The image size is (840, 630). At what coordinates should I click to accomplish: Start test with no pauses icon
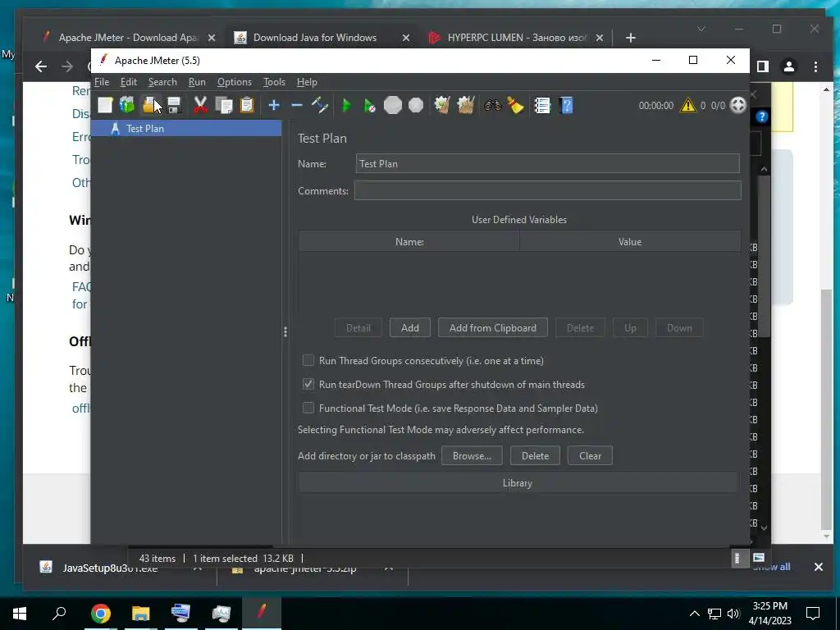[370, 106]
